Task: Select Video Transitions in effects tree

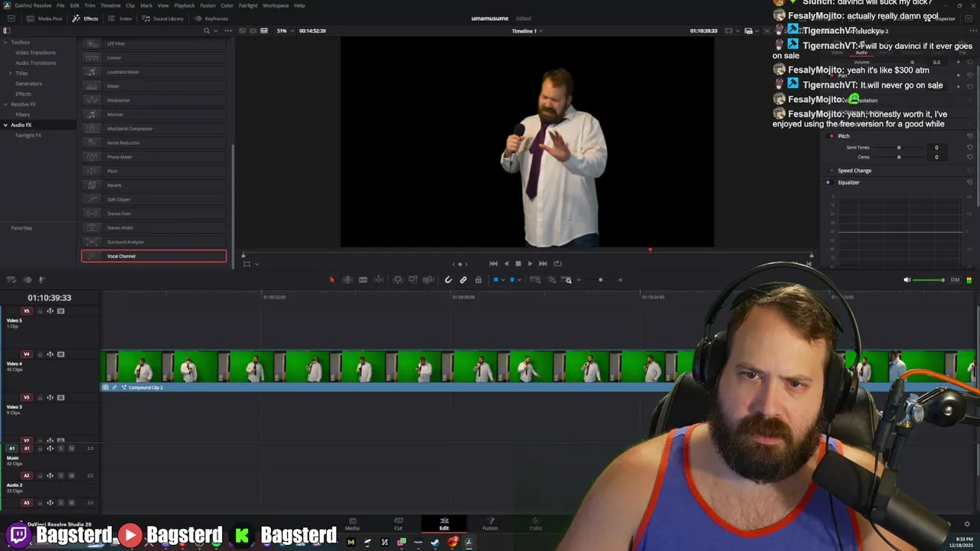Action: click(35, 53)
